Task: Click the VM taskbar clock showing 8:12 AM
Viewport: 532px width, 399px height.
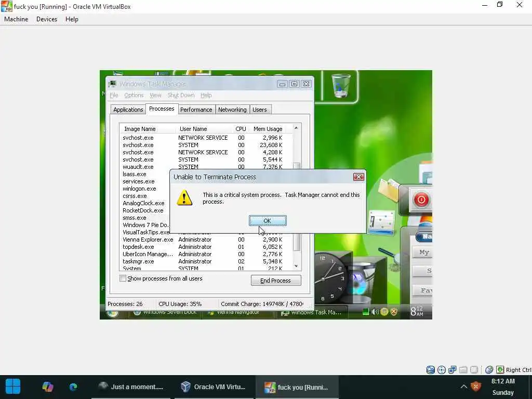Action: tap(417, 311)
